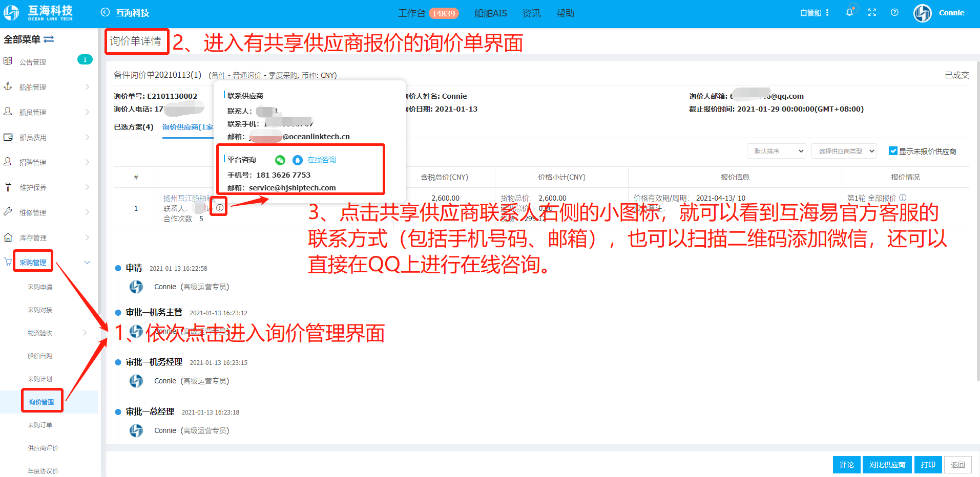Open 采购申请 submenu item
The width and height of the screenshot is (980, 477).
click(x=40, y=287)
